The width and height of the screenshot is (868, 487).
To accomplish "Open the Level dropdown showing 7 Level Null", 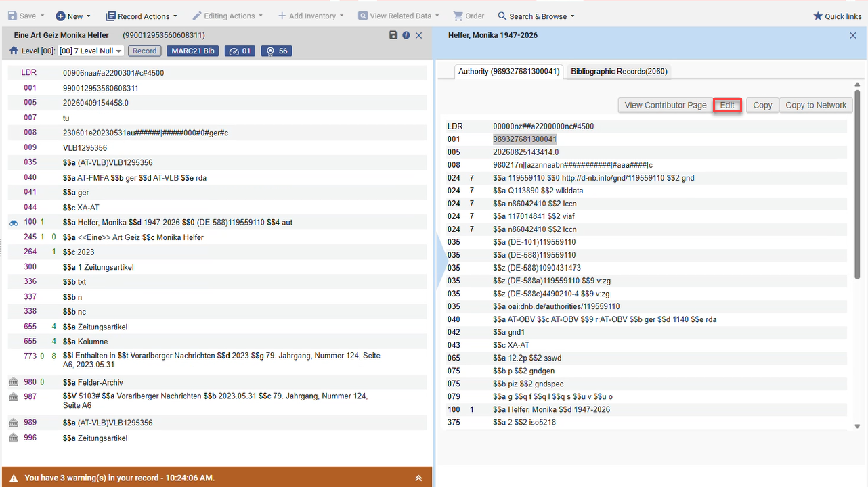I will 91,51.
